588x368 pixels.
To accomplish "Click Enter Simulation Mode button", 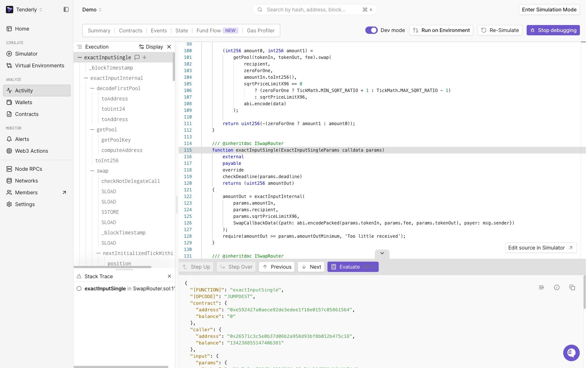I will click(x=549, y=10).
